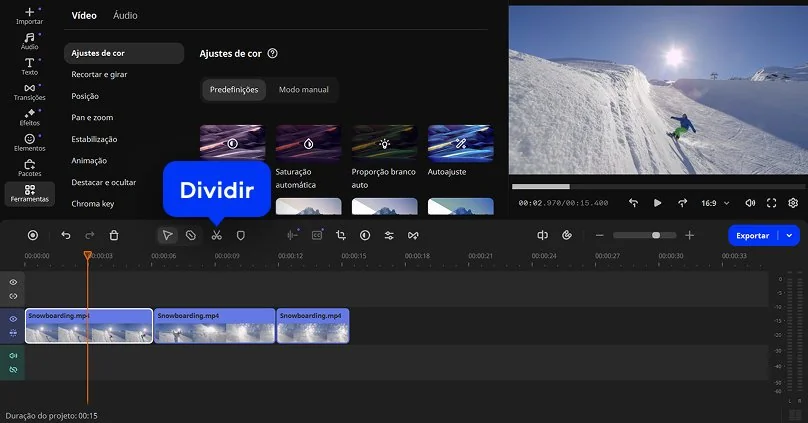This screenshot has width=808, height=423.
Task: Open the Efeitos panel in the sidebar
Action: (x=30, y=117)
